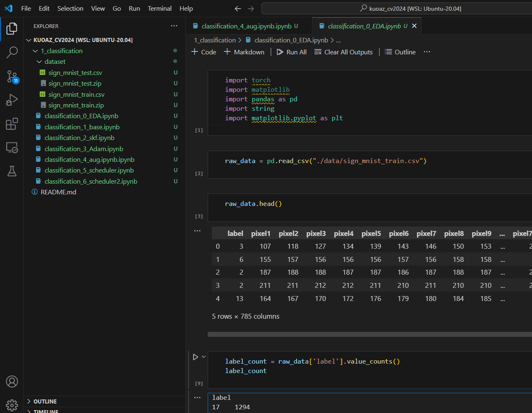Open the Extensions view
The width and height of the screenshot is (532, 413).
point(12,124)
